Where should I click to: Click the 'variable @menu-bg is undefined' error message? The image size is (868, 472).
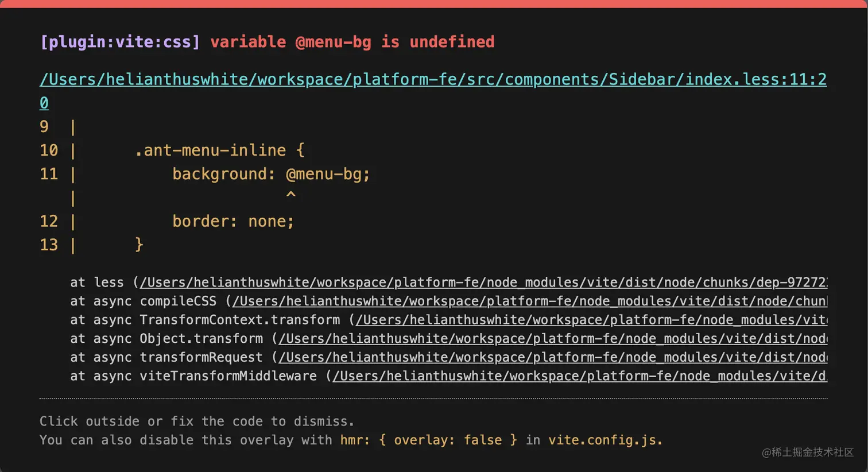[352, 42]
